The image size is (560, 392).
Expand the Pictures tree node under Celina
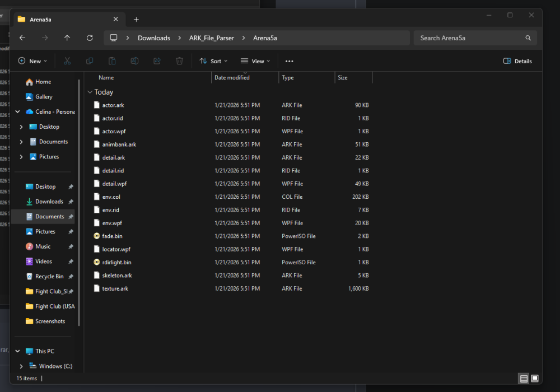coord(21,157)
